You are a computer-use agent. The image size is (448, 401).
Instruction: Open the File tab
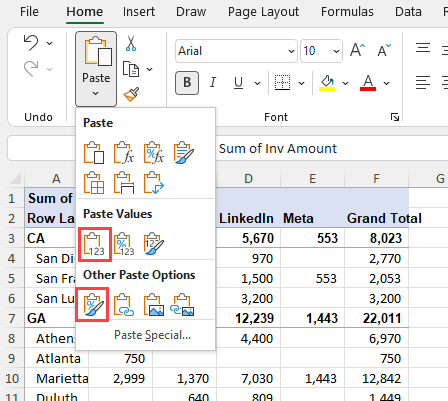[29, 12]
